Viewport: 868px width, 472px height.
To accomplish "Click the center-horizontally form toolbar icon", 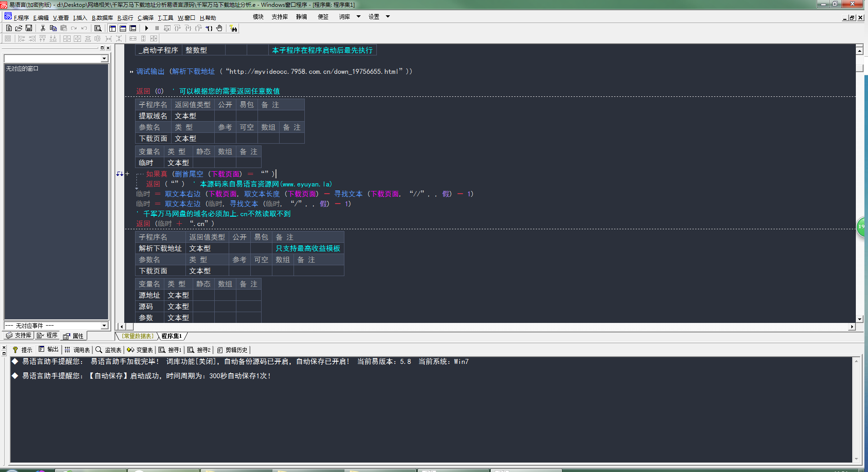I will point(67,39).
